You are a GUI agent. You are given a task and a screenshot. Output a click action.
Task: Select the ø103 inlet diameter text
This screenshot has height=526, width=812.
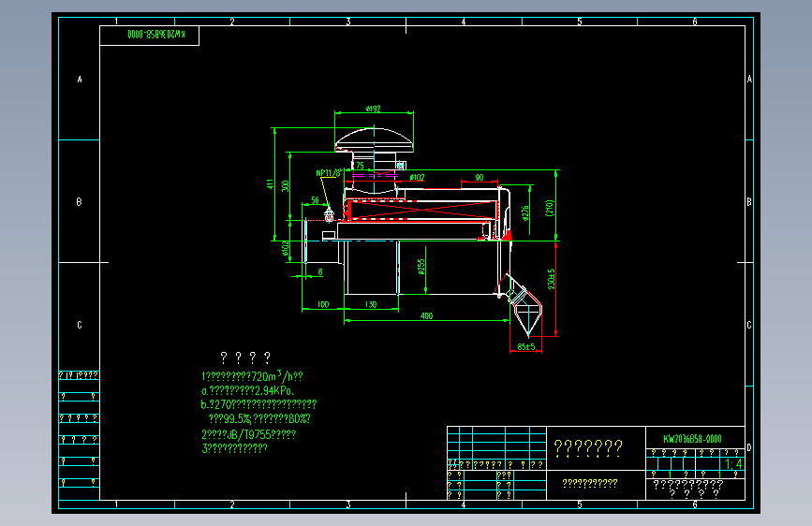(x=286, y=249)
